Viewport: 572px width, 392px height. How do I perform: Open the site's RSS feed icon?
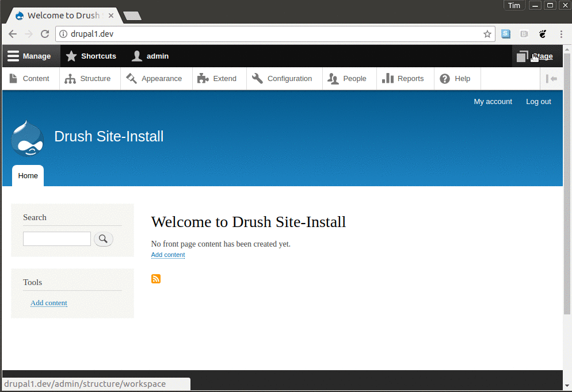pyautogui.click(x=156, y=279)
